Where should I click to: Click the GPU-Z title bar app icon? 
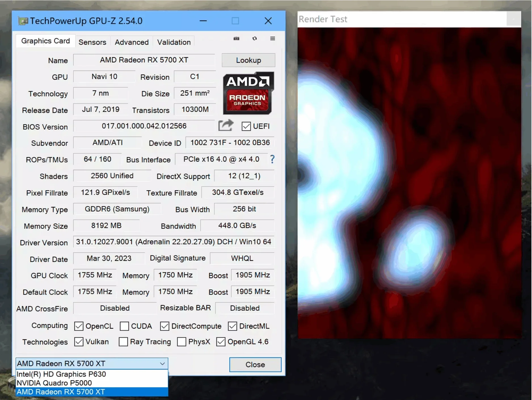[x=23, y=21]
